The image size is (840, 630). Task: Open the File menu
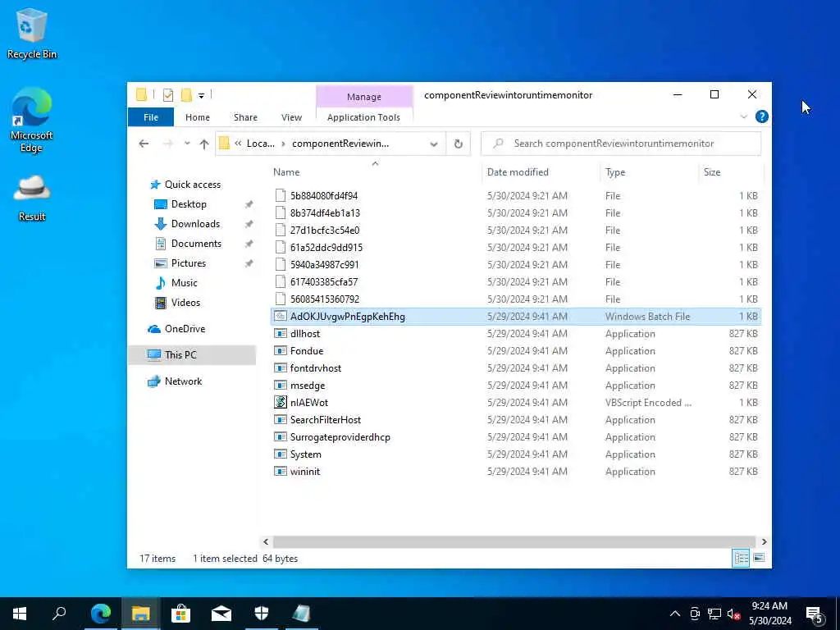(151, 117)
